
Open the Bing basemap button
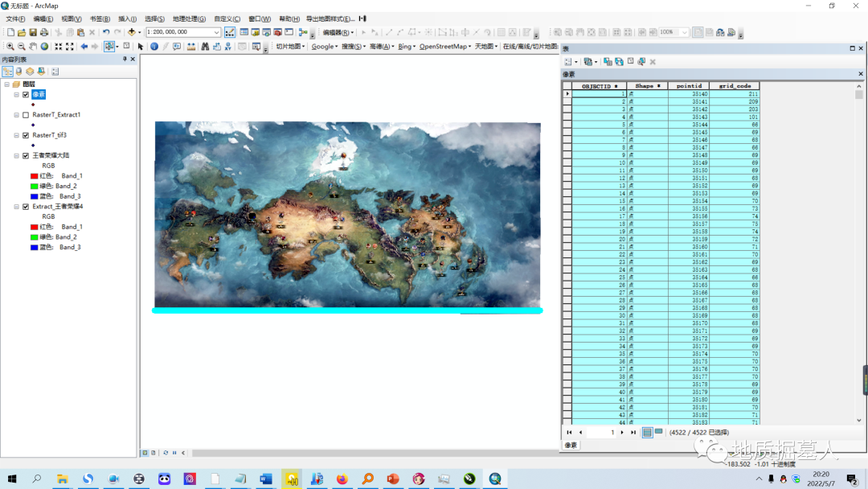click(x=407, y=47)
